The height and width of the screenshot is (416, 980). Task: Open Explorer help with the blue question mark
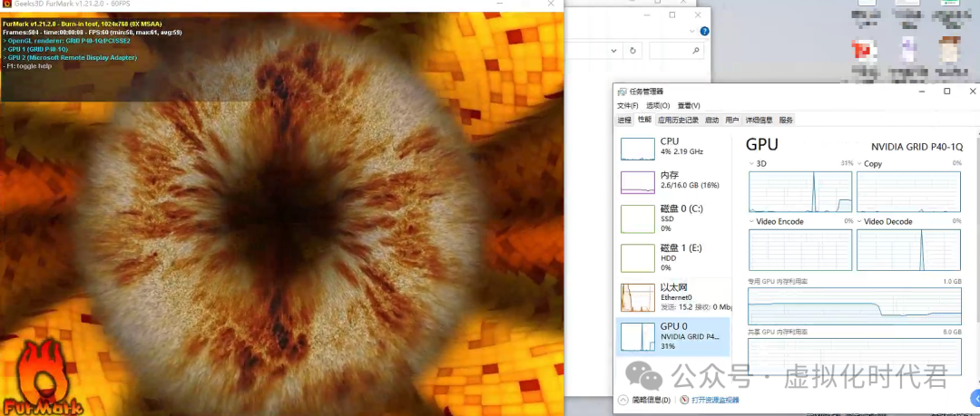[x=704, y=31]
